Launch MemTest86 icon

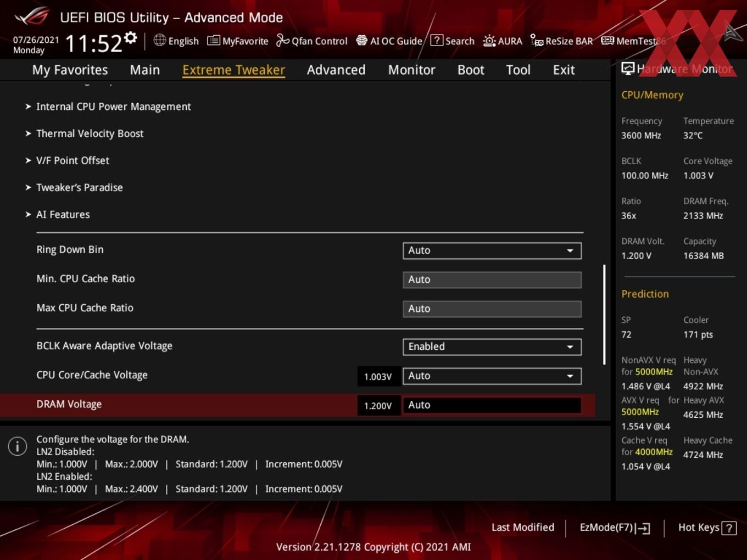coord(607,41)
